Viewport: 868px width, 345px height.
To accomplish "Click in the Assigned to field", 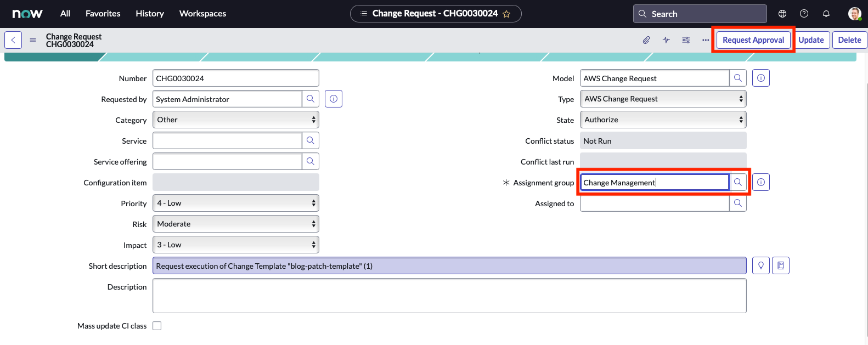I will coord(655,203).
